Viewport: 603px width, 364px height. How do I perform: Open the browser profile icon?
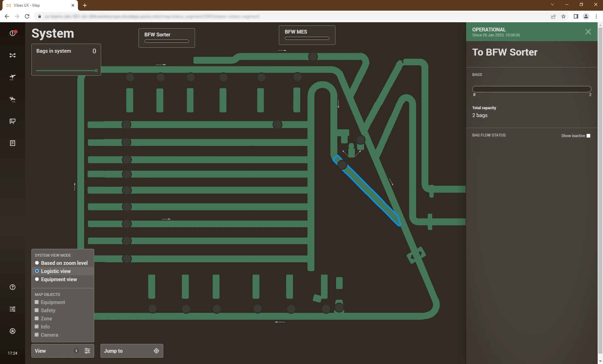(x=586, y=16)
